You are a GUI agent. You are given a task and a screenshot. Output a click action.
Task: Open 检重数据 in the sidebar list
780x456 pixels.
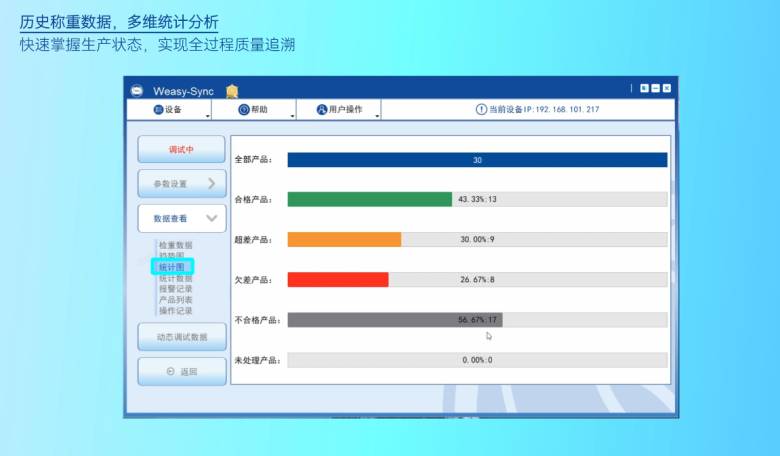[x=175, y=245]
